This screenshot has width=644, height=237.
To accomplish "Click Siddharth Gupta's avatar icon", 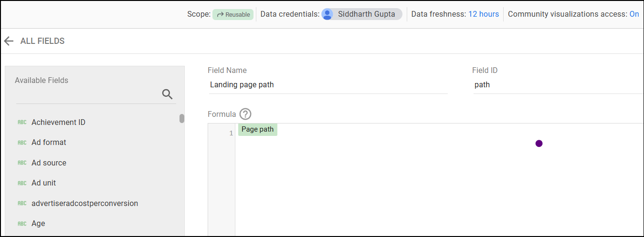I will coord(327,14).
